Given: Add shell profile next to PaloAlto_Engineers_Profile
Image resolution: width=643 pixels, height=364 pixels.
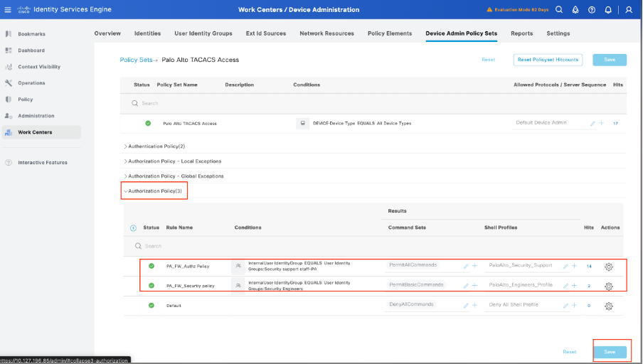Looking at the screenshot, I should pyautogui.click(x=574, y=285).
